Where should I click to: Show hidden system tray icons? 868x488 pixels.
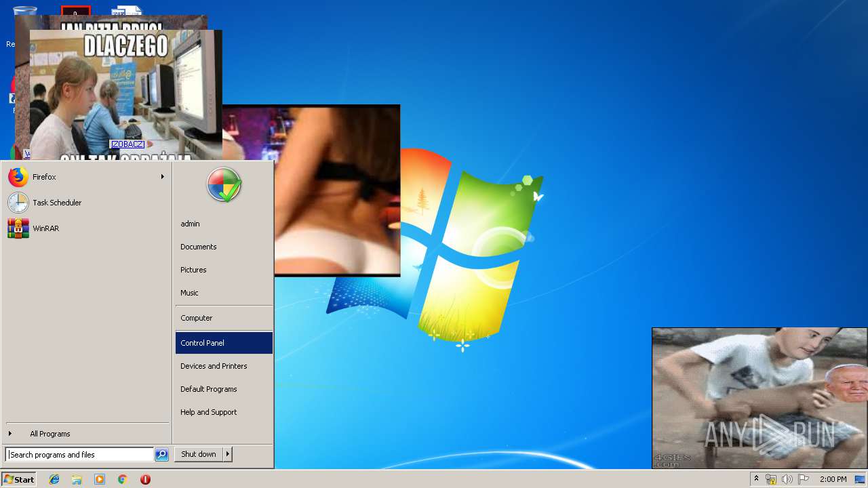tap(756, 479)
